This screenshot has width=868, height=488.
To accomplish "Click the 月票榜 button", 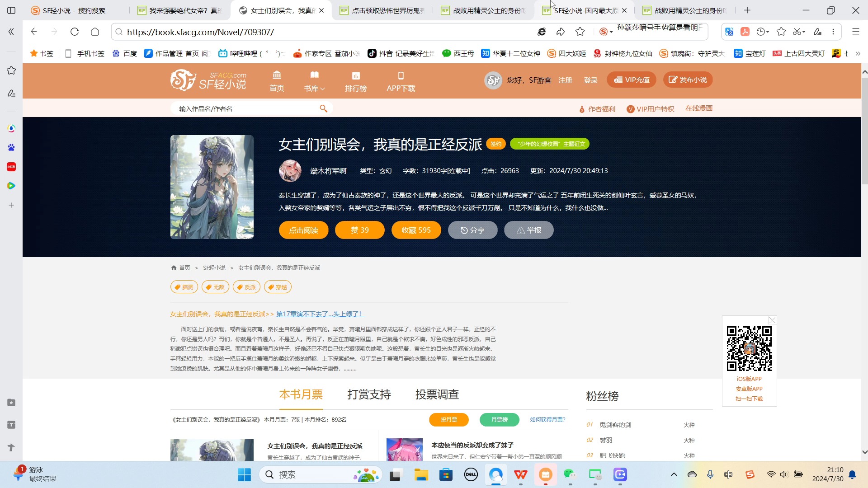I will coord(499,419).
